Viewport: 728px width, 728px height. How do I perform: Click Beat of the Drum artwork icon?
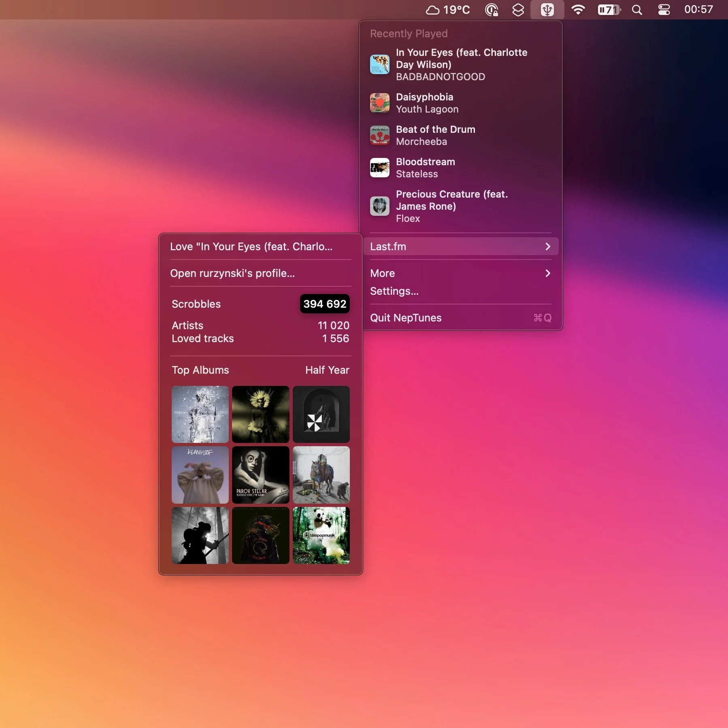click(380, 135)
